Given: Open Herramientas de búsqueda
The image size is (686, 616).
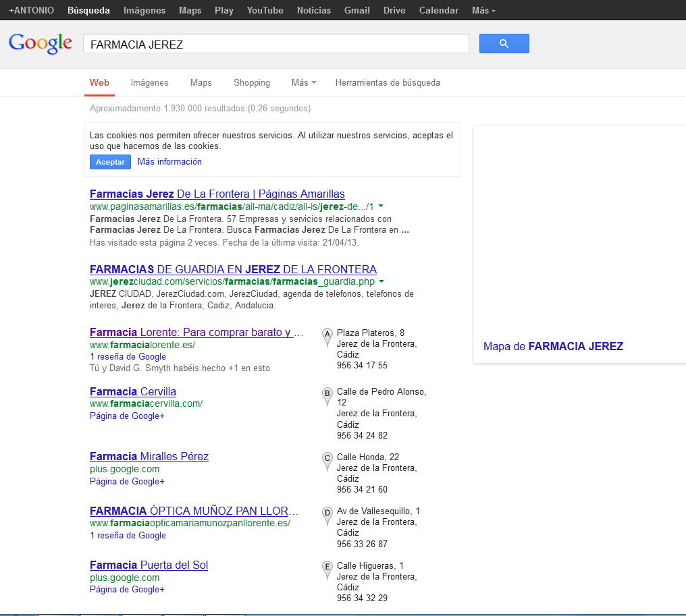Looking at the screenshot, I should pyautogui.click(x=388, y=82).
